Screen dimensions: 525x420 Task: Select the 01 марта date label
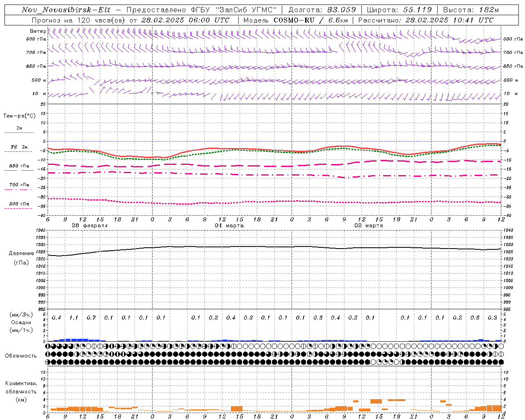(229, 226)
